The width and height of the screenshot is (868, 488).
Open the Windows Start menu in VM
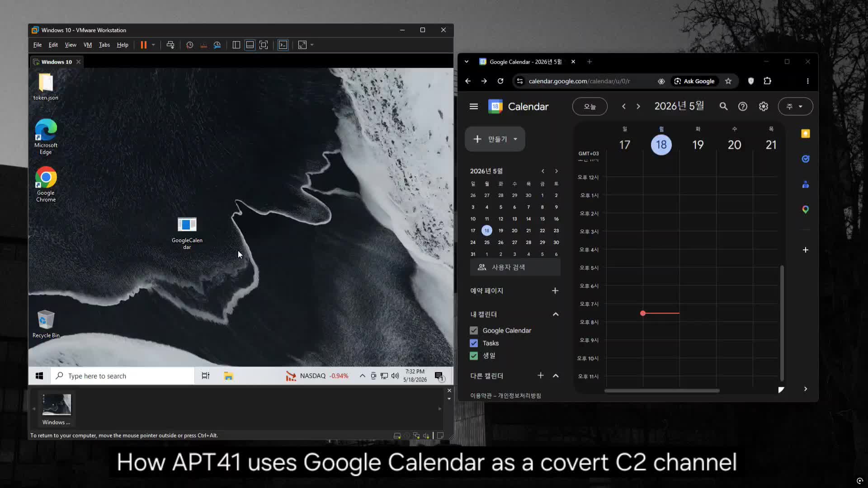[x=39, y=376]
